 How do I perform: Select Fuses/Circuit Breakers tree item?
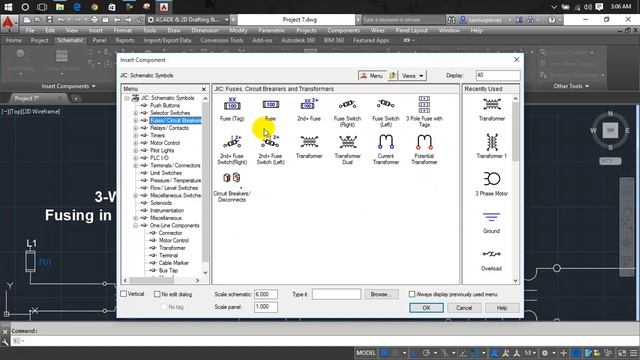point(175,120)
